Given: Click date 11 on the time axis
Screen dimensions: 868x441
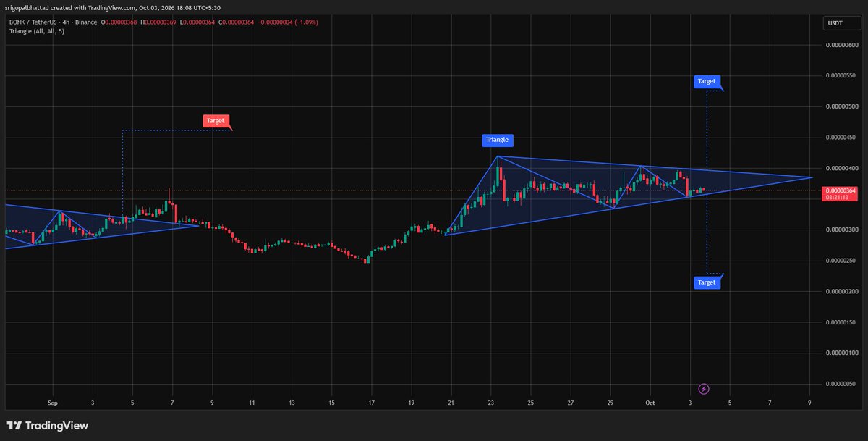Looking at the screenshot, I should pos(252,402).
